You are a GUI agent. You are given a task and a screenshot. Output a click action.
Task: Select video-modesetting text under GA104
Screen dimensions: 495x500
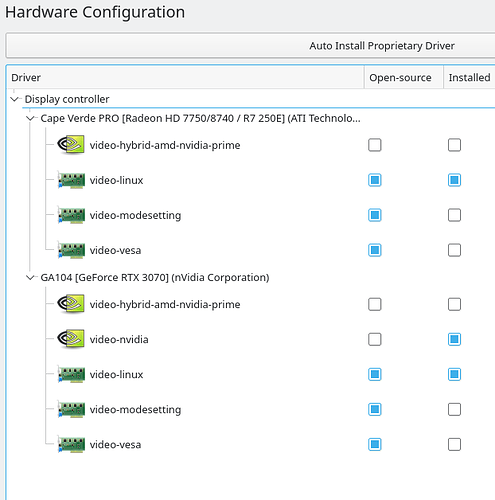(135, 410)
